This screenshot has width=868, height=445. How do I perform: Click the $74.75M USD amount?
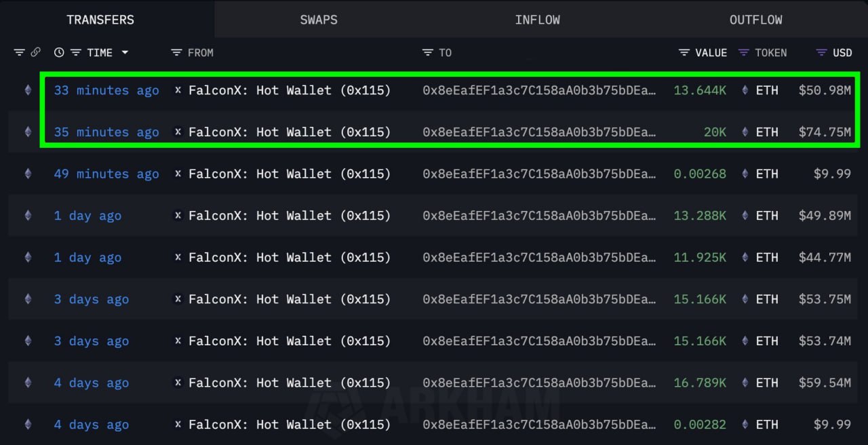[x=825, y=132]
